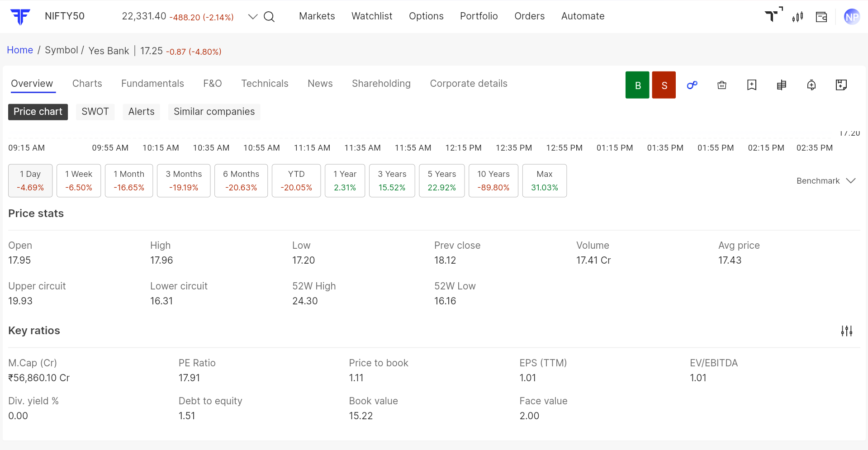
Task: Create price alert with bell icon
Action: (811, 85)
